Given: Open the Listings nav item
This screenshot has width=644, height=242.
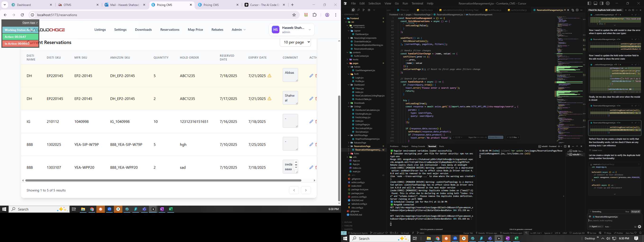Looking at the screenshot, I should (x=100, y=30).
